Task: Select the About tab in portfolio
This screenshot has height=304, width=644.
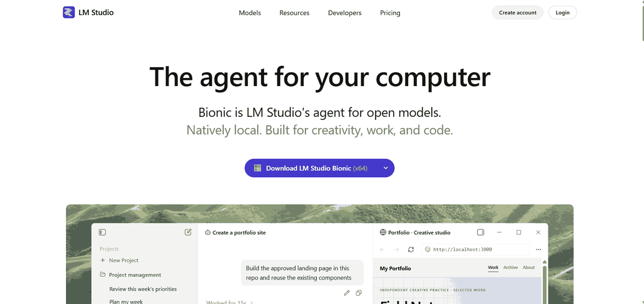Action: click(x=528, y=268)
